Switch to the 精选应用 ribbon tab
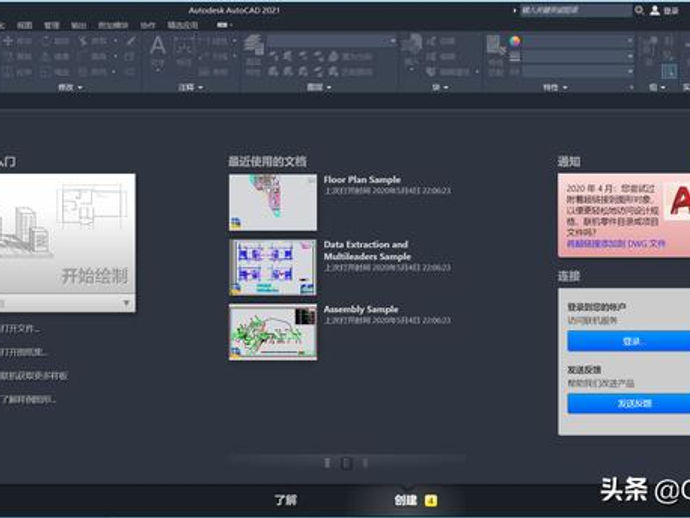The width and height of the screenshot is (690, 518). pyautogui.click(x=183, y=25)
